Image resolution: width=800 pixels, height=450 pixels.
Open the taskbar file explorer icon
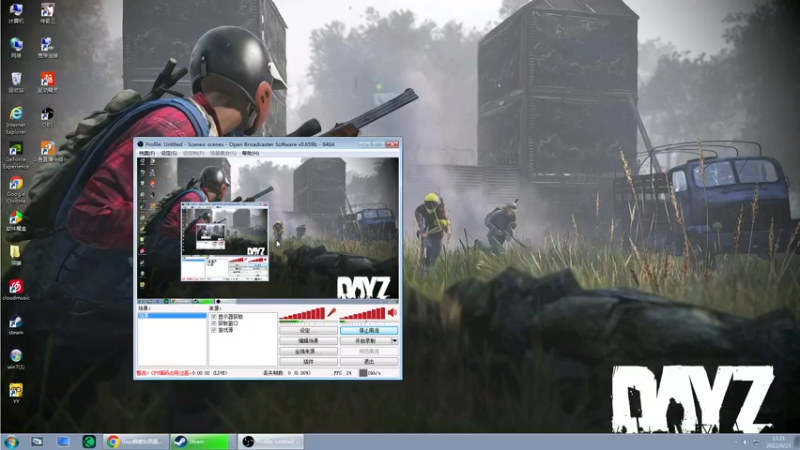pyautogui.click(x=37, y=442)
